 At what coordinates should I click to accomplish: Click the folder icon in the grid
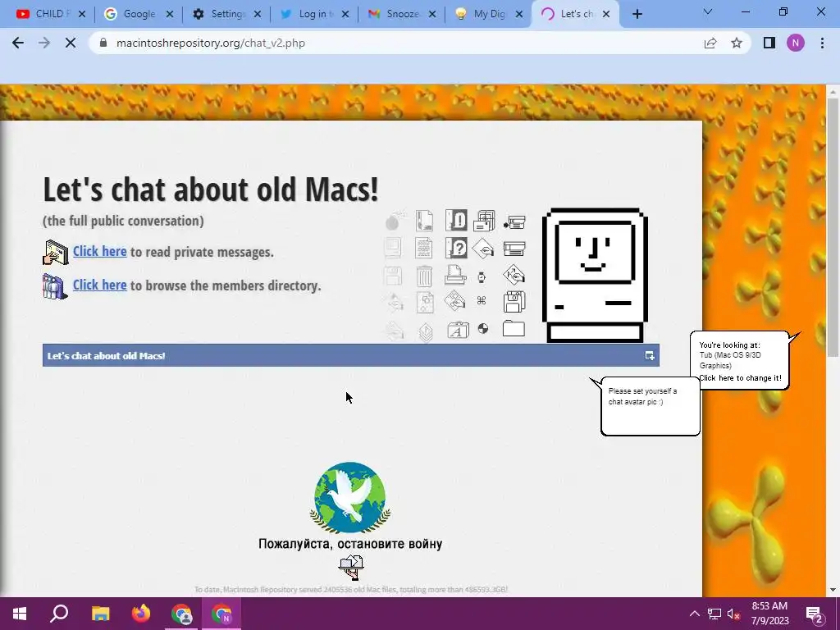point(514,328)
